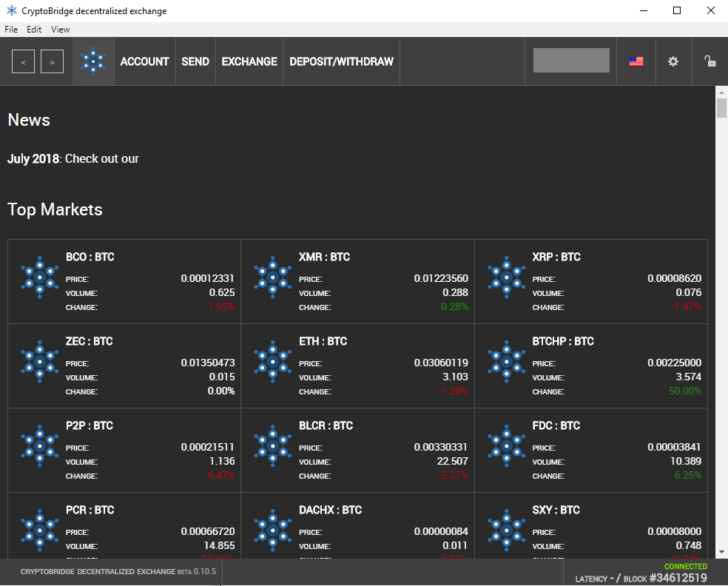The width and height of the screenshot is (728, 586).
Task: Click the XMR 0.28% change value
Action: (454, 306)
